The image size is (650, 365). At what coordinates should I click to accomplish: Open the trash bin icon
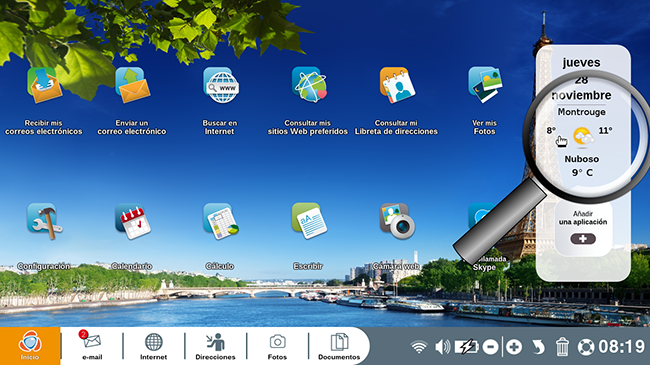[x=562, y=347]
